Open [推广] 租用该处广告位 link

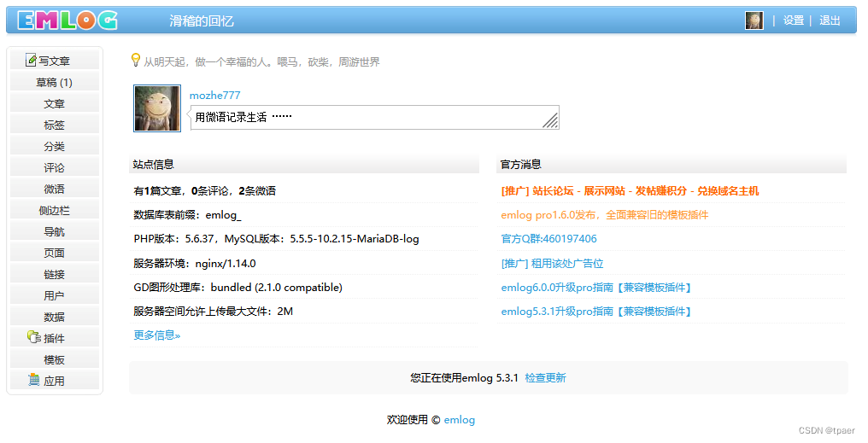(x=552, y=263)
